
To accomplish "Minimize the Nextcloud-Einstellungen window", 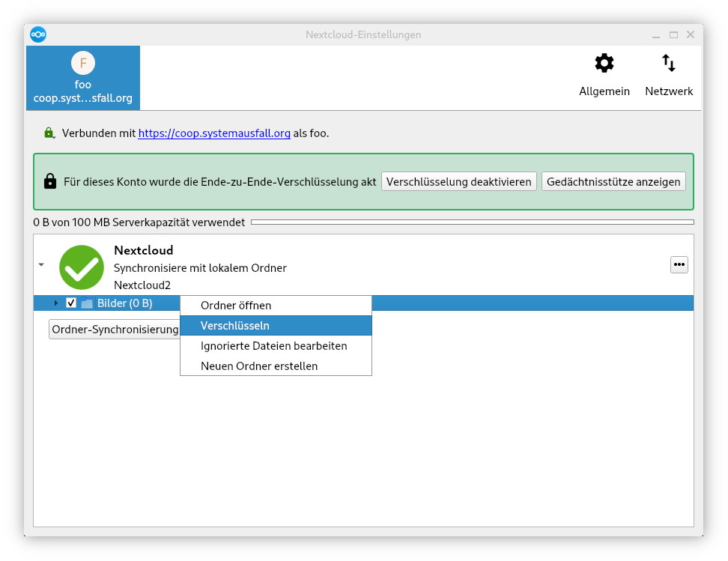I will point(655,35).
